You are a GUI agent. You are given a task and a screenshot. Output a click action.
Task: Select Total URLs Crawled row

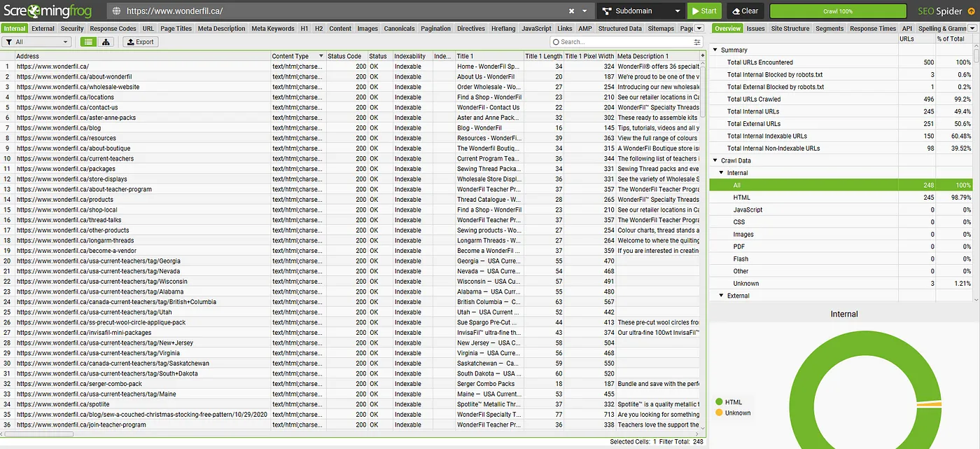pyautogui.click(x=841, y=99)
